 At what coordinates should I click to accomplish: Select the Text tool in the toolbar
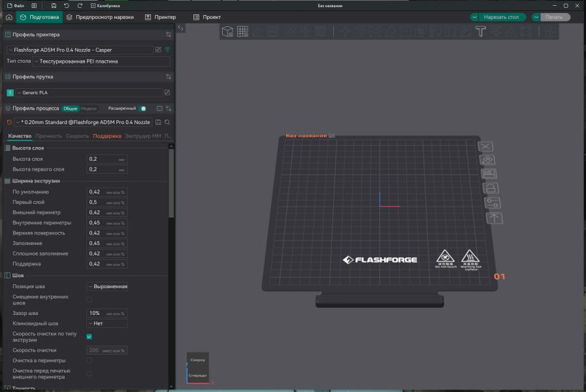[x=481, y=31]
